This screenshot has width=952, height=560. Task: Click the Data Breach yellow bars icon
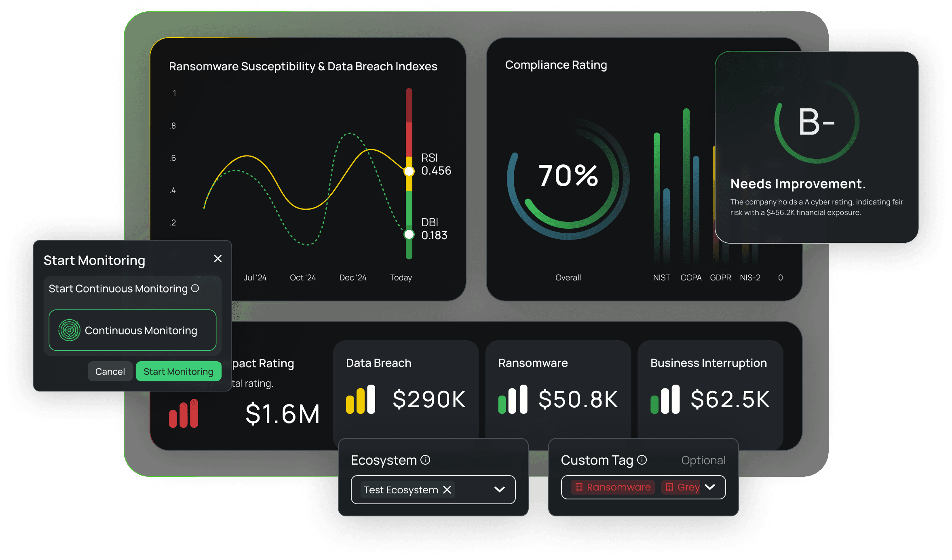coord(361,400)
